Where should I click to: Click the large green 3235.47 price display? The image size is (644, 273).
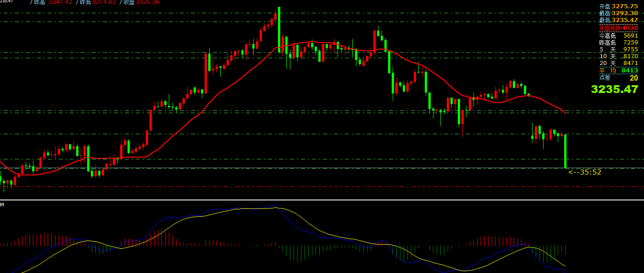click(614, 89)
